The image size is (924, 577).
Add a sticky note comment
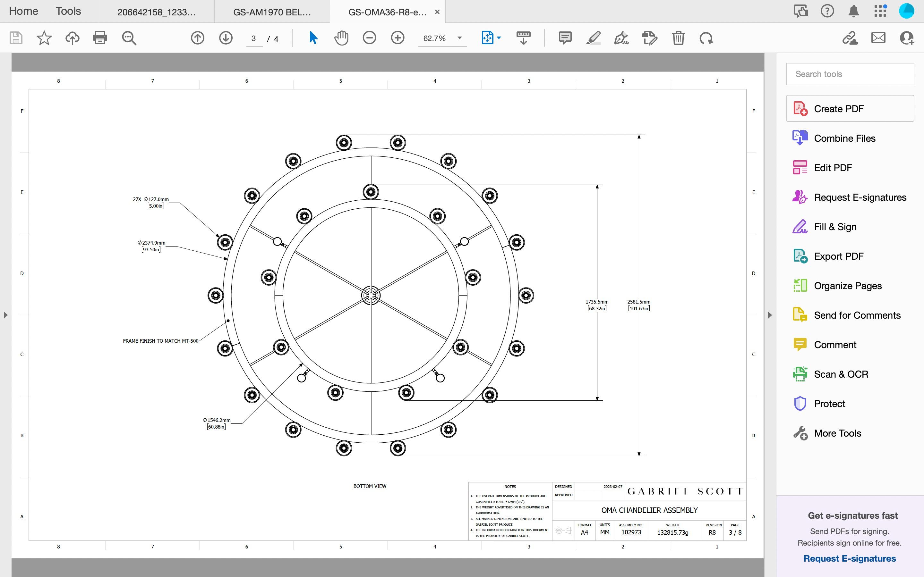[x=565, y=38]
